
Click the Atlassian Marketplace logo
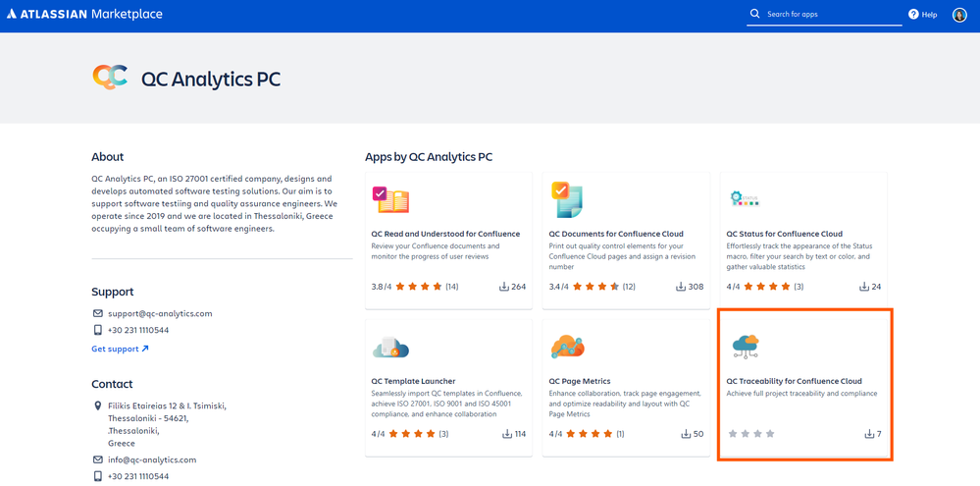tap(84, 15)
